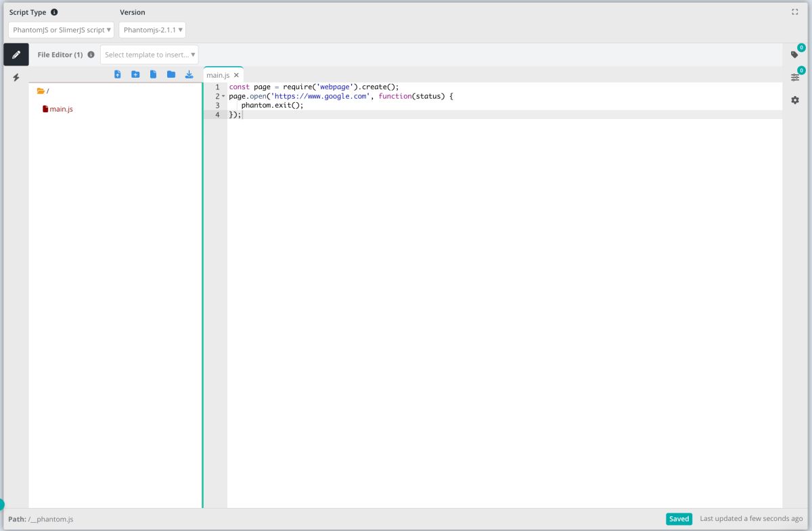
Task: Open the sliders options icon
Action: coord(795,77)
